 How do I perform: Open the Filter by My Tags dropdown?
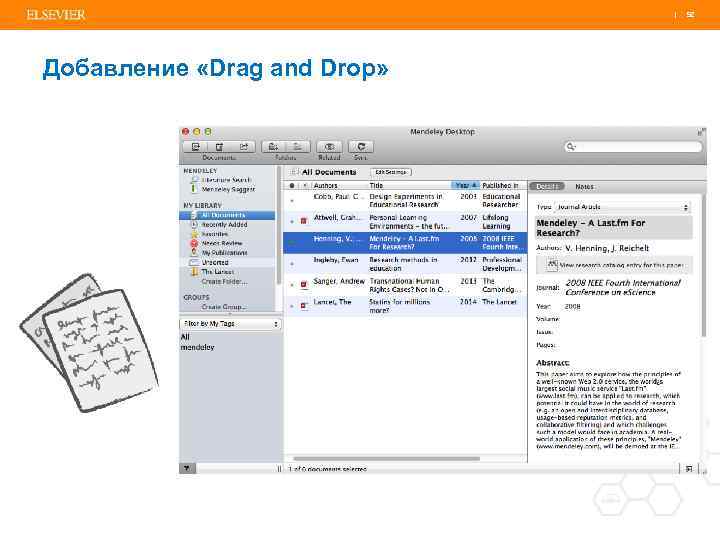230,324
